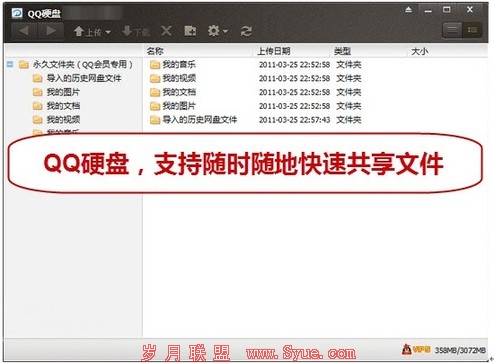Click the 我的文档 folder icon in the list
Viewport: 494px width, 363px height.
click(x=155, y=92)
